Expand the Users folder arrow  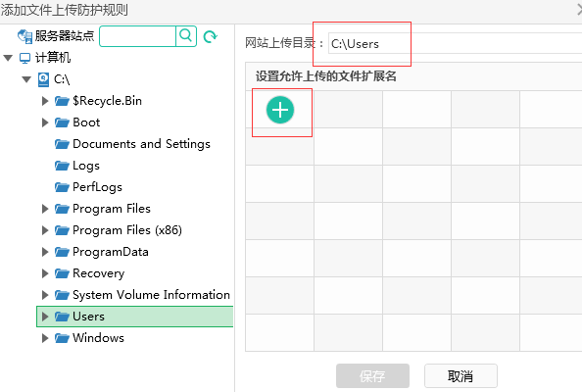click(45, 317)
